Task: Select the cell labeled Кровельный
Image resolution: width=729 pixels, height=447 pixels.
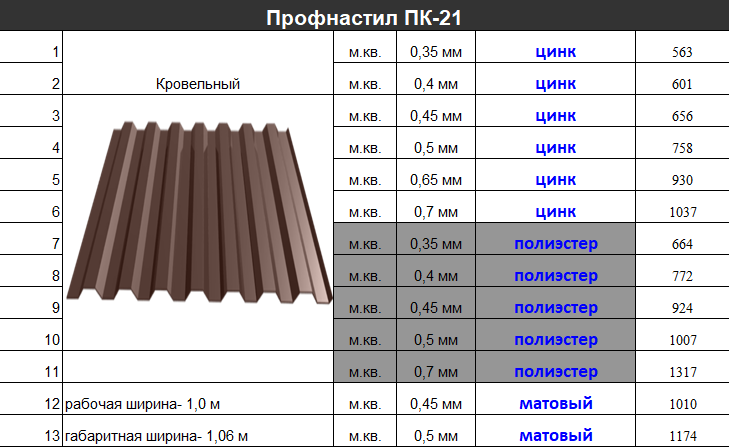Action: (198, 63)
